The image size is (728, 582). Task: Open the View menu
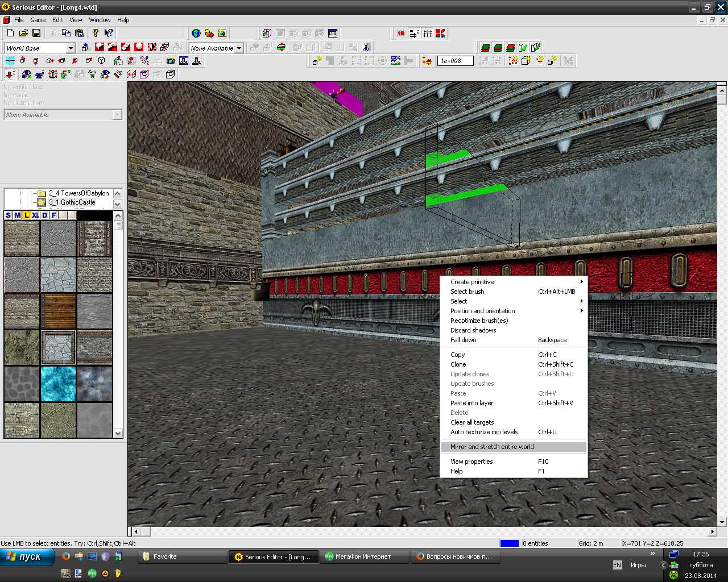(x=76, y=20)
